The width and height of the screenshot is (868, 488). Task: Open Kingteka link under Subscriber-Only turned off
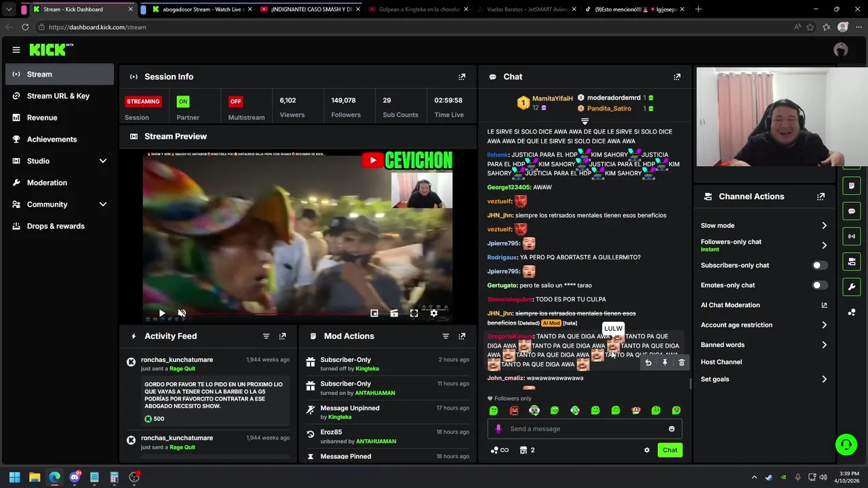(367, 369)
